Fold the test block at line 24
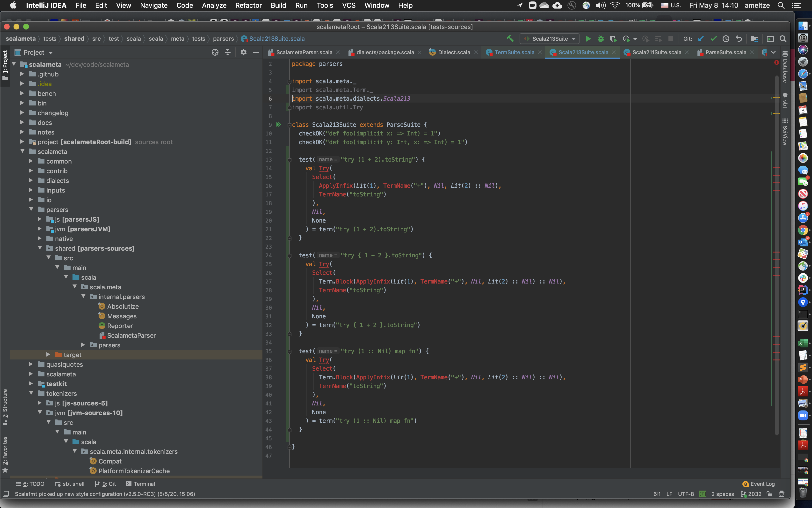812x508 pixels. click(289, 256)
